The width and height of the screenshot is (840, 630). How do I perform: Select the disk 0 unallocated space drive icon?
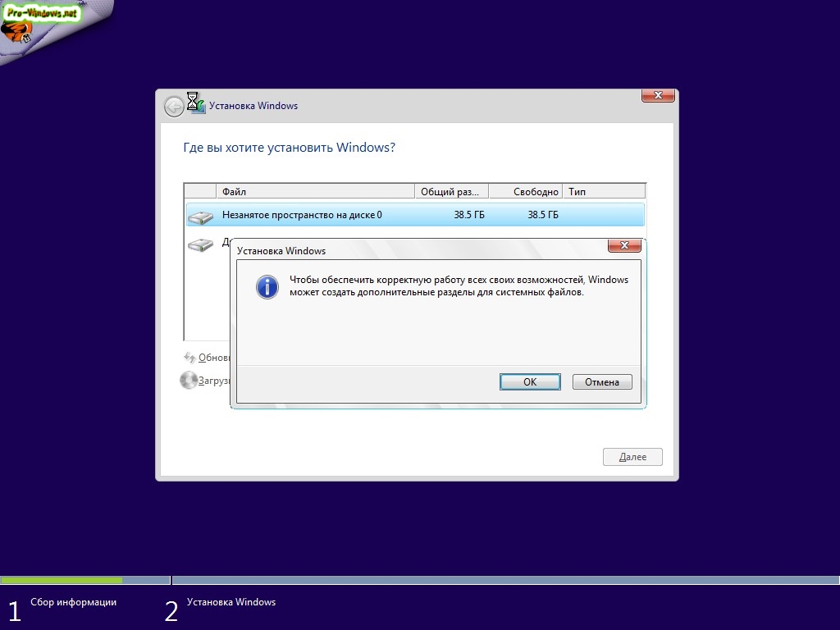pos(200,216)
